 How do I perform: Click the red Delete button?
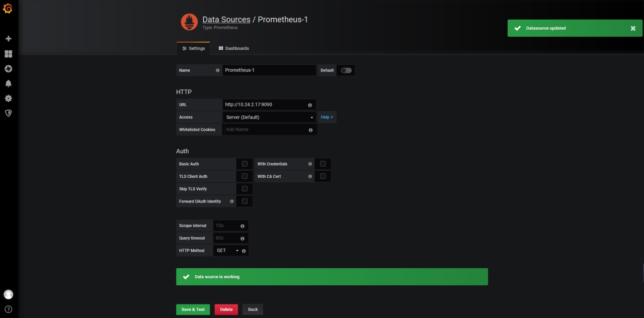[226, 309]
